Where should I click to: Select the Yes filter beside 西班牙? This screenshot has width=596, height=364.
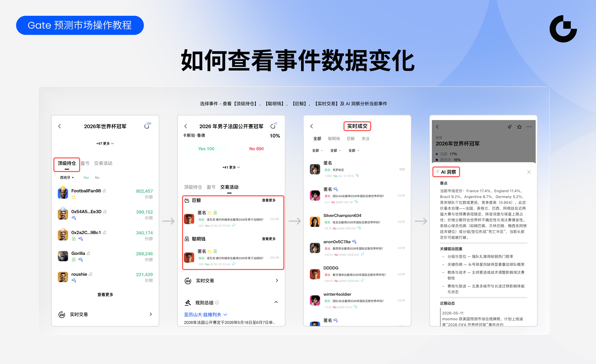pos(86,177)
